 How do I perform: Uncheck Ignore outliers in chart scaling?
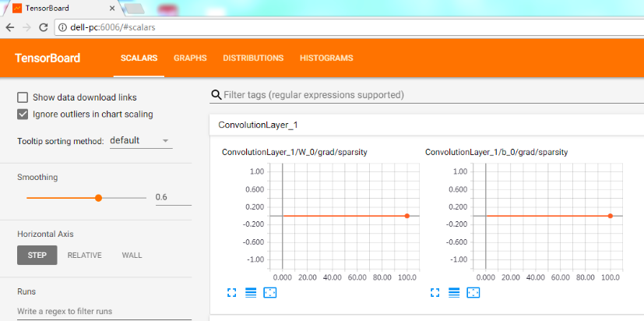(23, 115)
